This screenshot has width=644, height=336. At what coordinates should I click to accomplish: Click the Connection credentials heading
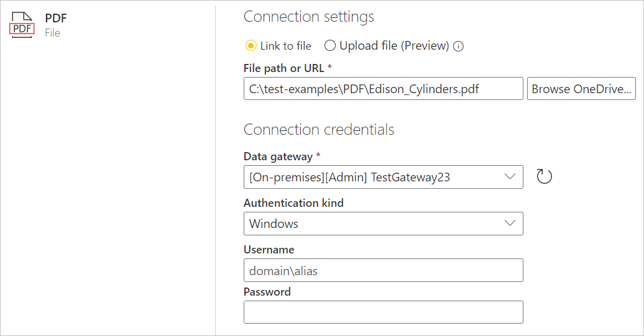[x=318, y=129]
